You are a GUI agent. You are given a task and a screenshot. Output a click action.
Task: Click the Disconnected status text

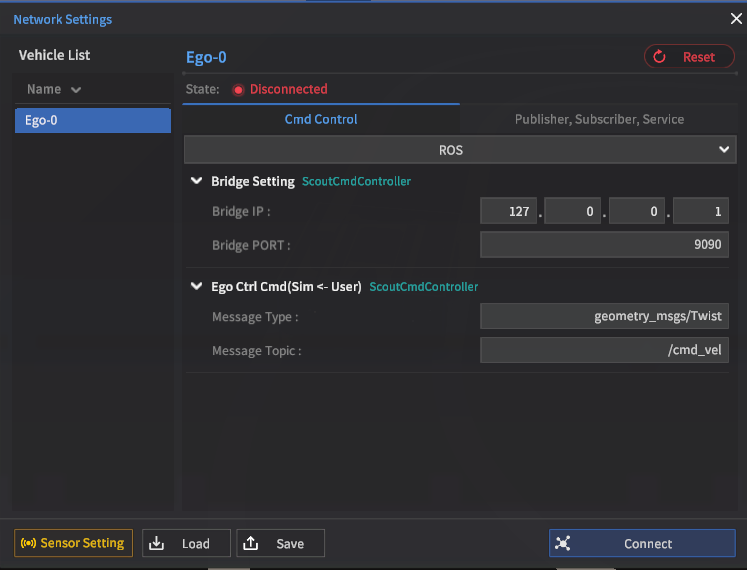[289, 89]
